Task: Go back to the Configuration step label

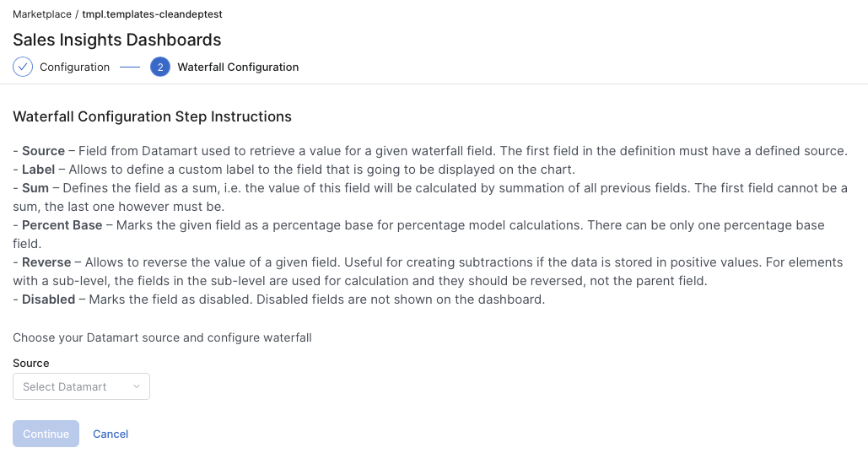Action: pos(74,67)
